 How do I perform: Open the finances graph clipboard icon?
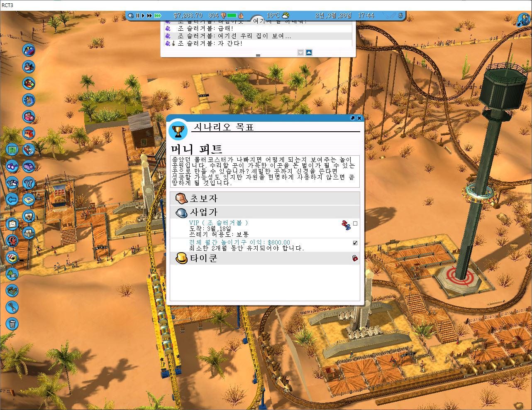pyautogui.click(x=12, y=224)
